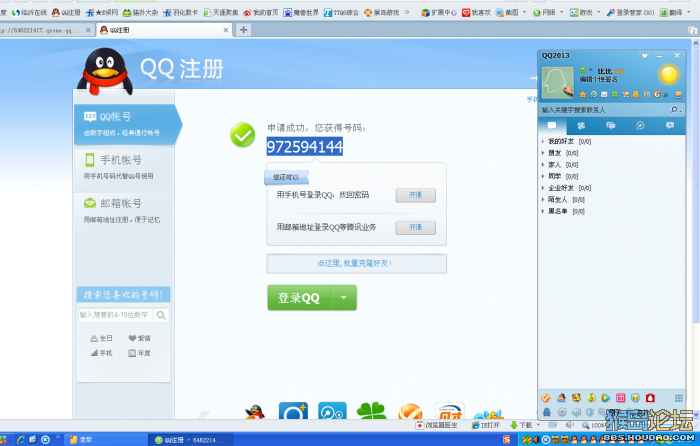The width and height of the screenshot is (700, 446).
Task: Open the 魔兽世界 bookmark
Action: tap(301, 13)
